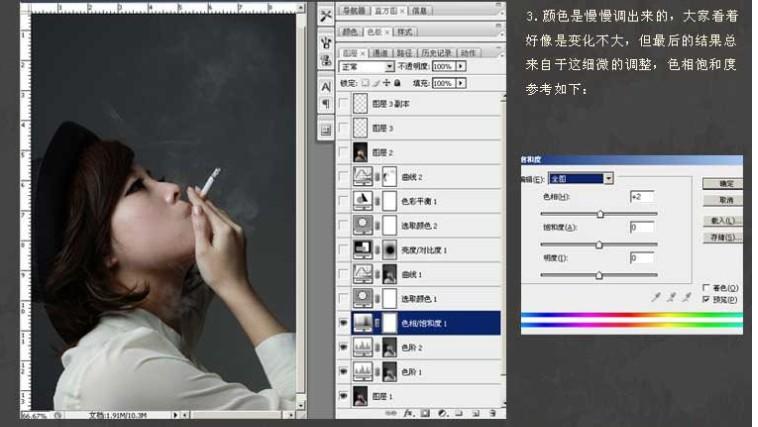Hide the 色阶 2 layer eye
The image size is (758, 427).
click(344, 347)
